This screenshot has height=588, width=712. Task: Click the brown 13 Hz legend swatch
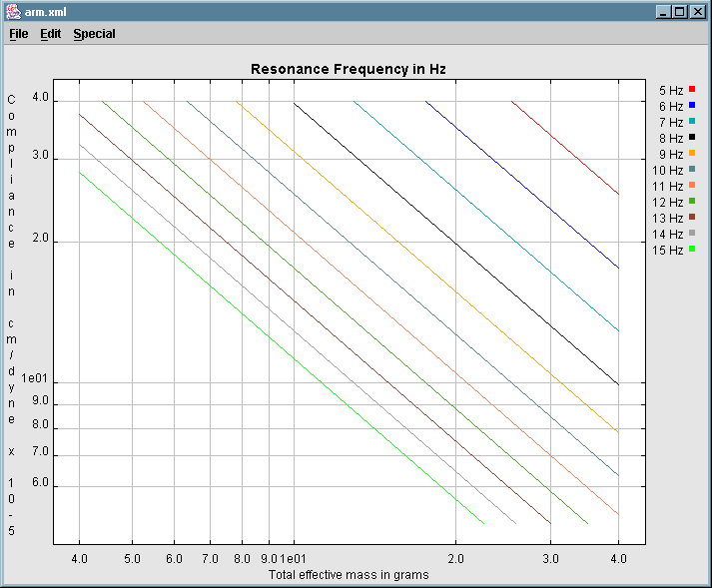click(x=692, y=217)
